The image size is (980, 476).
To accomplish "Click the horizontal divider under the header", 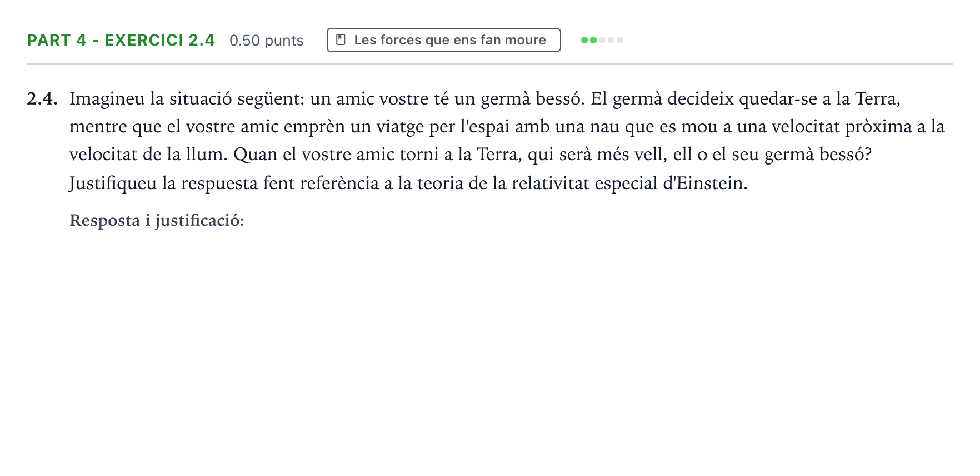I will click(490, 64).
